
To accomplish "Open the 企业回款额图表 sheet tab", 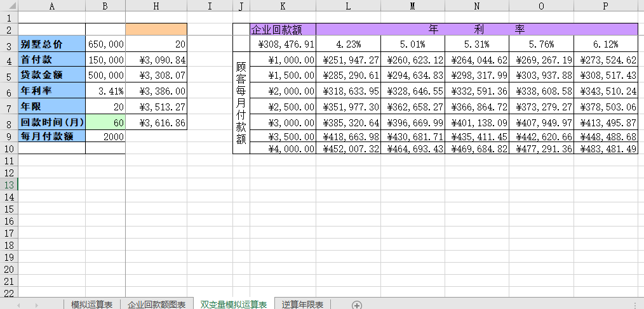I will click(156, 305).
